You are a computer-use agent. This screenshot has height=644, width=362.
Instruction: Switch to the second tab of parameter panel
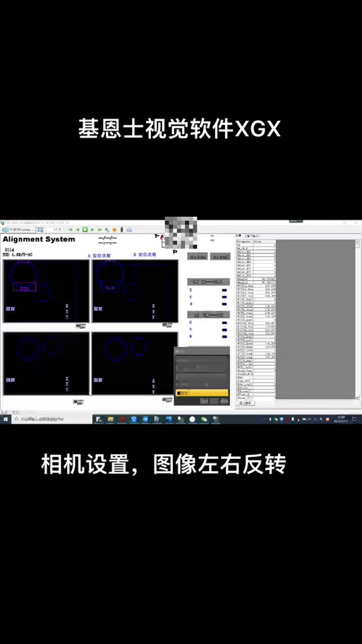pyautogui.click(x=253, y=236)
